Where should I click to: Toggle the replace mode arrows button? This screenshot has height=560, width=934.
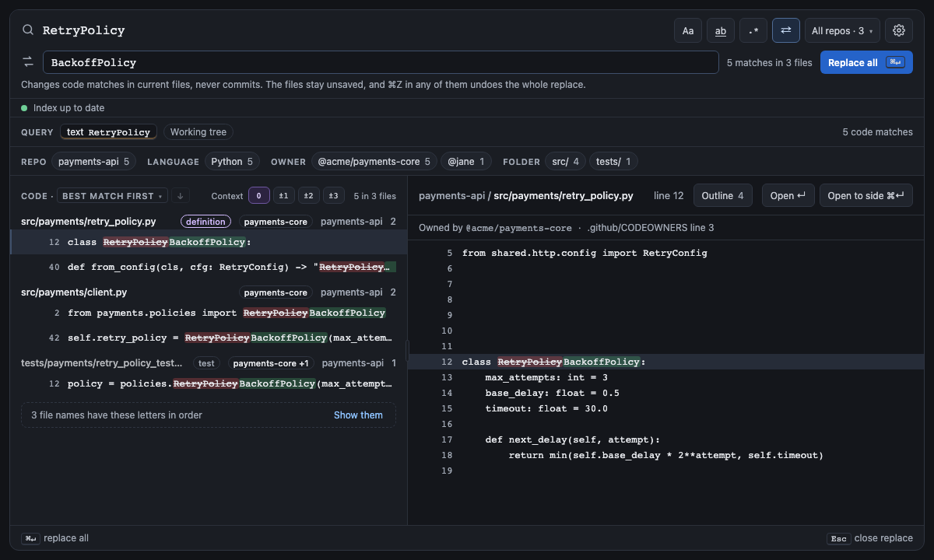(x=786, y=30)
